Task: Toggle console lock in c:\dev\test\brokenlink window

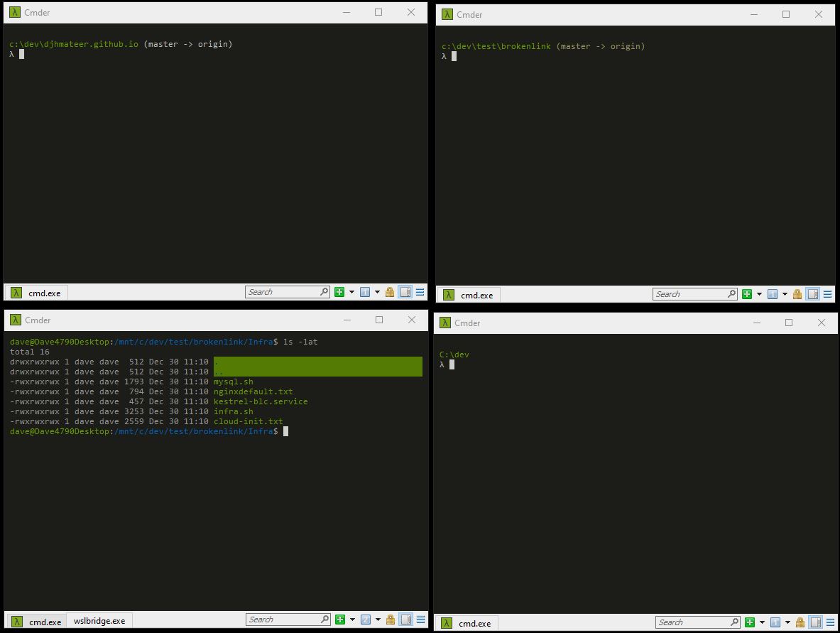Action: (797, 294)
